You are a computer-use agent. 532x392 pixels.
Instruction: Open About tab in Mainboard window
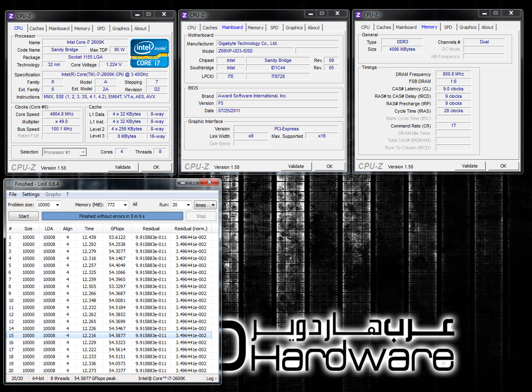[x=314, y=28]
